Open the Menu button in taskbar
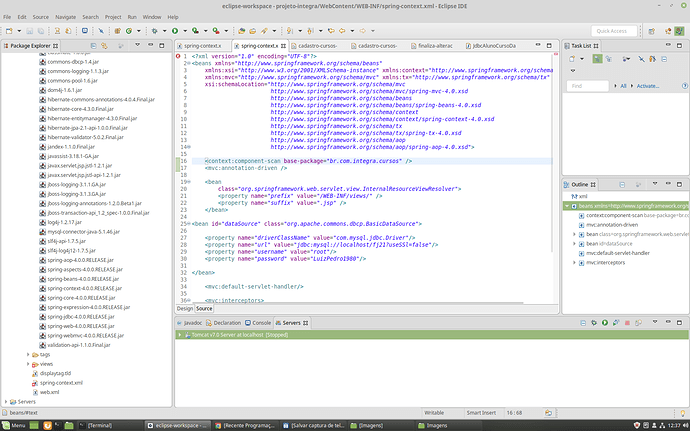This screenshot has height=431, width=690. (x=14, y=425)
